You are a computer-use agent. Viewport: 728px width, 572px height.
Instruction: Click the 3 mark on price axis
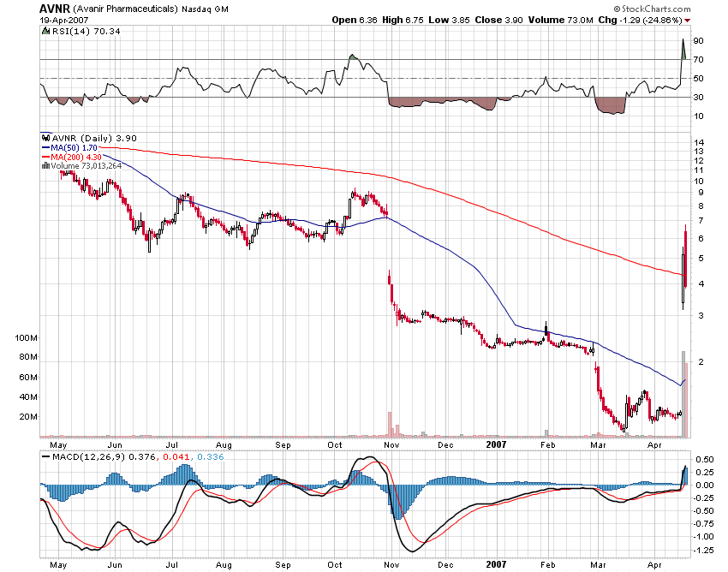point(701,316)
